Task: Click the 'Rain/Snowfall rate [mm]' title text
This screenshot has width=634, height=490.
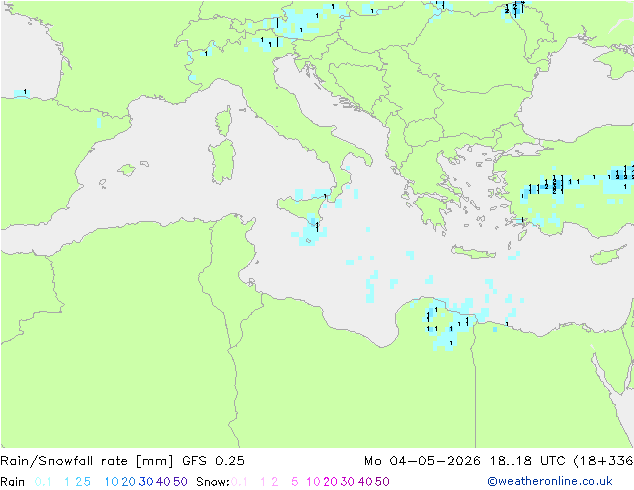Action: tap(87, 461)
